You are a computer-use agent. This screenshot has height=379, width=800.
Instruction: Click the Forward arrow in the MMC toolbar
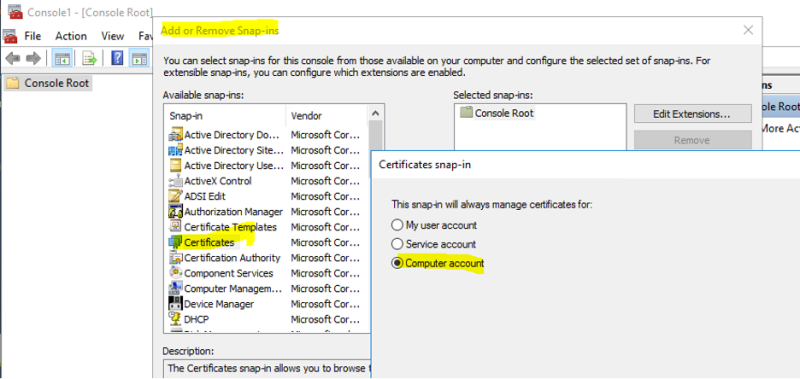tap(33, 59)
